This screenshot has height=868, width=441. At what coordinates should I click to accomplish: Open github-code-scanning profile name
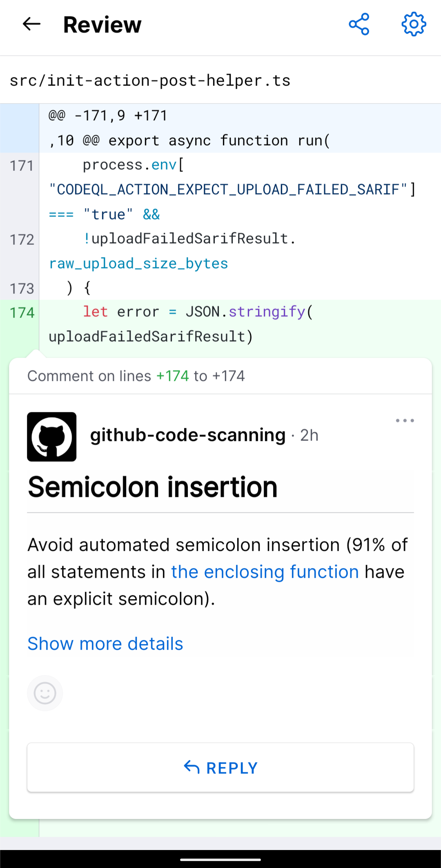pos(188,435)
